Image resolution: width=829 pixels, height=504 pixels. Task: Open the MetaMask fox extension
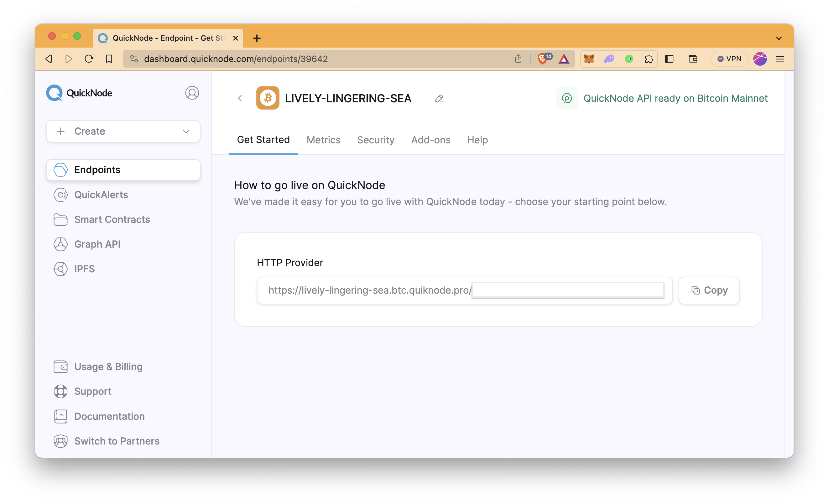point(589,59)
